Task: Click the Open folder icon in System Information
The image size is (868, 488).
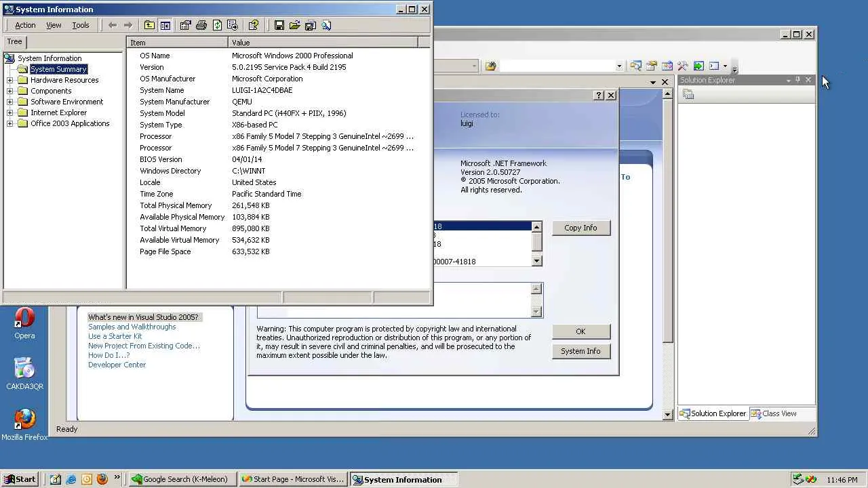Action: 294,25
